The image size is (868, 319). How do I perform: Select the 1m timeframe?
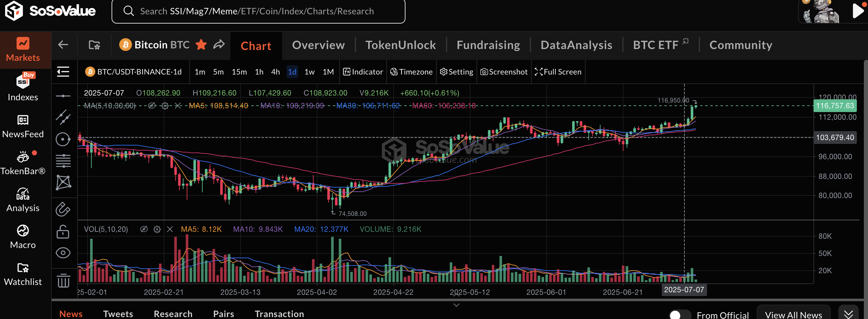[x=200, y=72]
